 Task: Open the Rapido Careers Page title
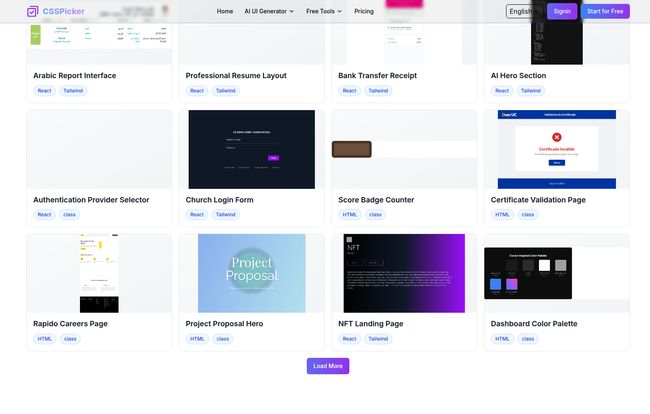[x=70, y=324]
